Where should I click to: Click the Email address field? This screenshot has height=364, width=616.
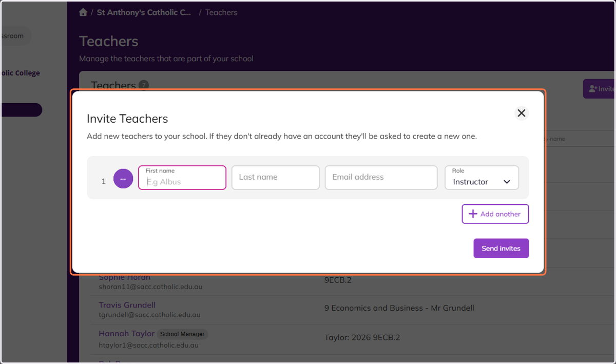(x=381, y=178)
